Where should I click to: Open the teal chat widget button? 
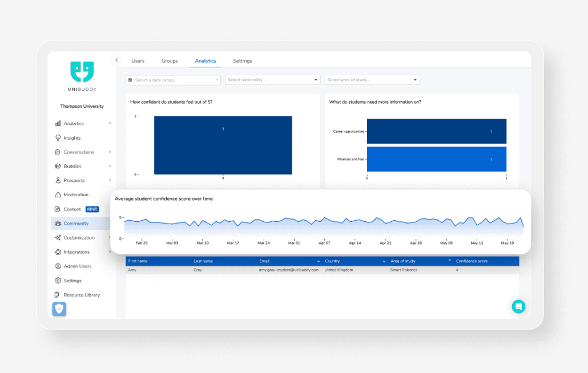[x=518, y=306]
